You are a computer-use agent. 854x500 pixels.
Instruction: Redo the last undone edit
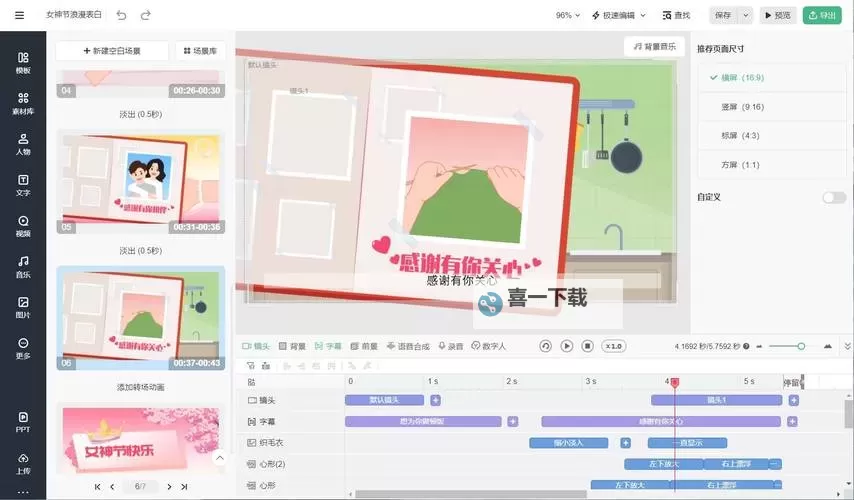click(x=145, y=15)
